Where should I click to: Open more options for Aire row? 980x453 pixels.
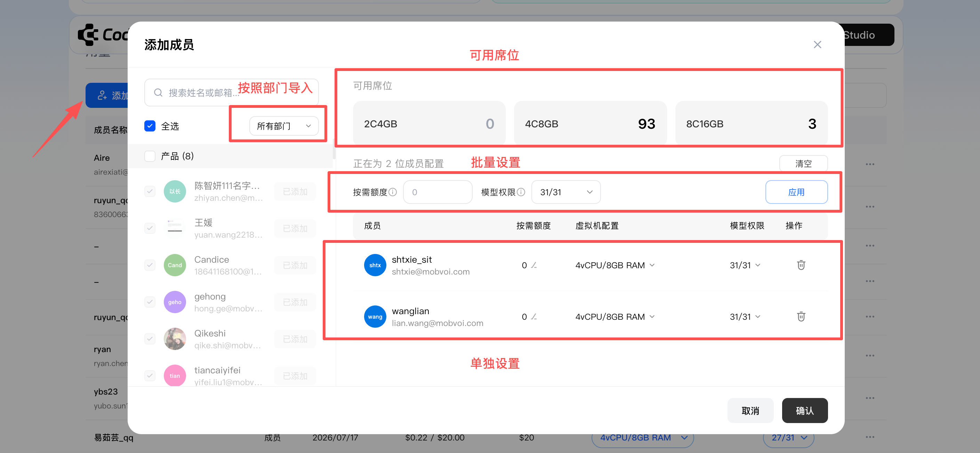(870, 164)
